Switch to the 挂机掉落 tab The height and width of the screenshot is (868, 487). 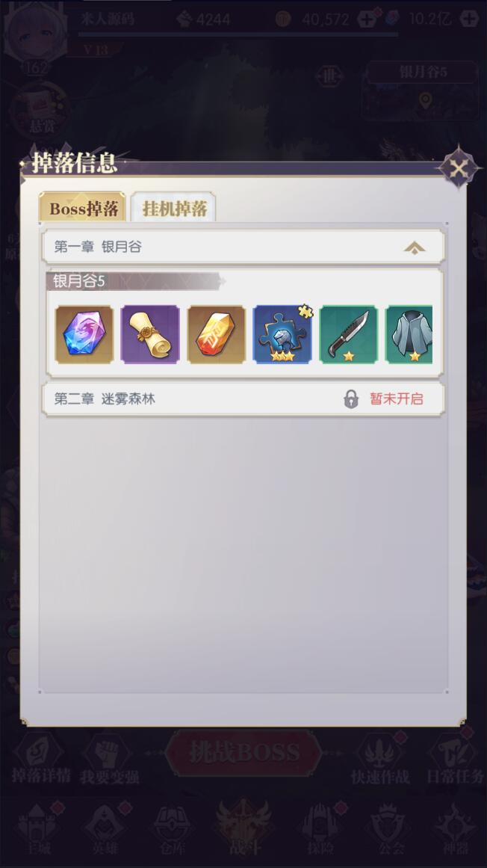tap(174, 208)
